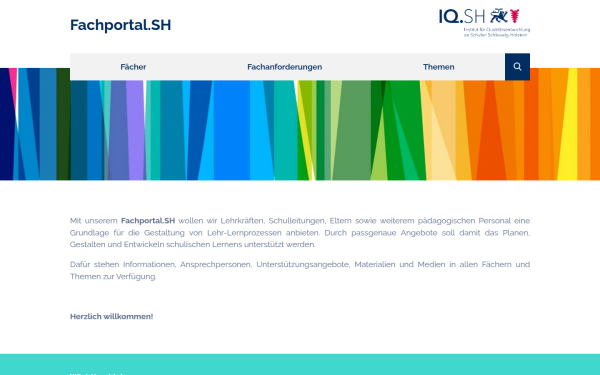Open the Themen menu item
This screenshot has height=375, width=600.
point(439,67)
